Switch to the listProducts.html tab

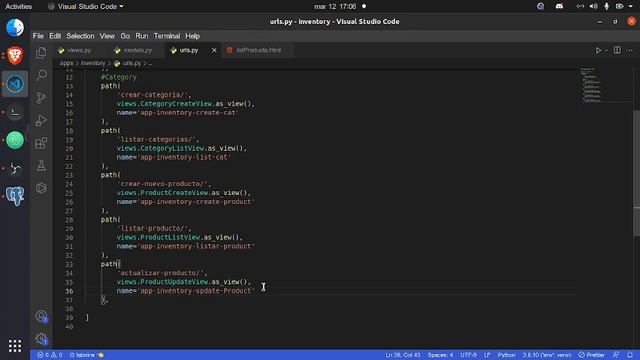[258, 50]
